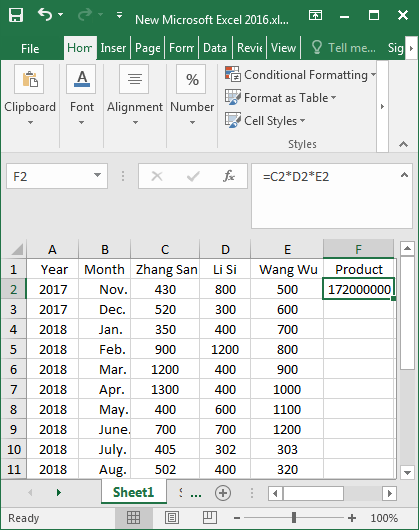
Task: Expand the Name Box dropdown
Action: click(97, 175)
